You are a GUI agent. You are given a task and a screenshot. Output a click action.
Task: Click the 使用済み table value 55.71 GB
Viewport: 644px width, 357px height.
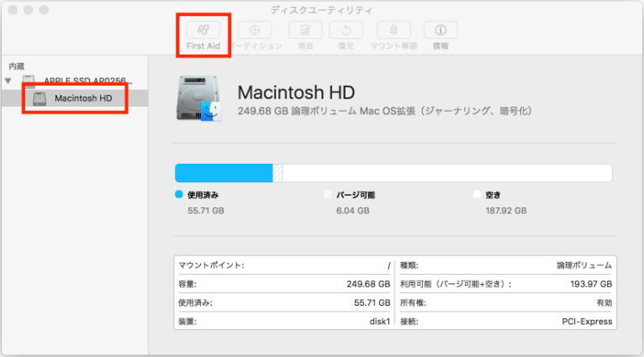[x=372, y=303]
